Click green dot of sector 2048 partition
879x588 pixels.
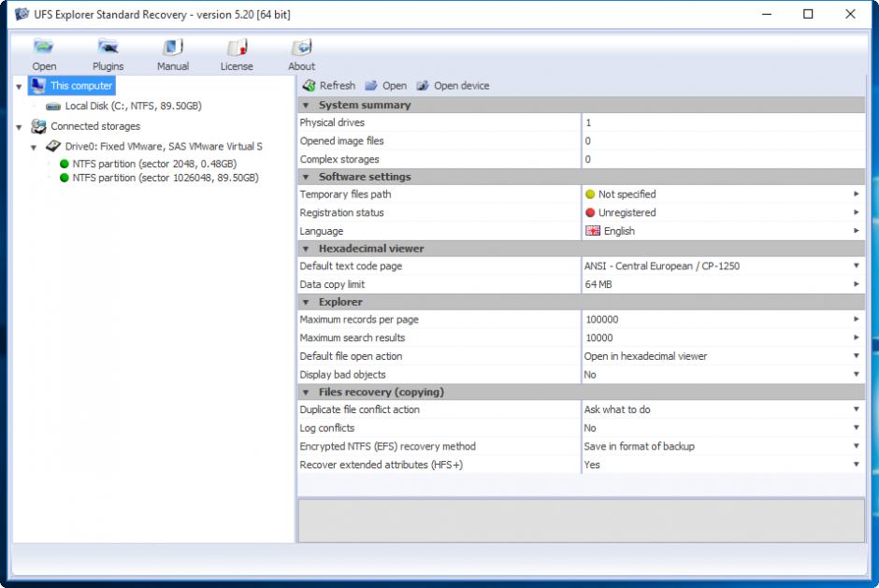pyautogui.click(x=64, y=164)
